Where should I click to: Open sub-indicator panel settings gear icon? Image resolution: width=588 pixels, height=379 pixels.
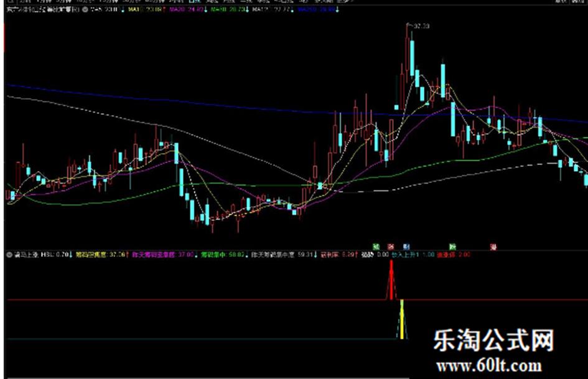[9, 255]
